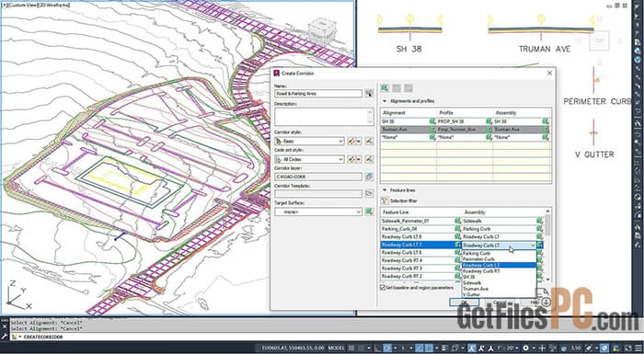Open the 2D Wireframe visual style menu
This screenshot has width=644, height=354.
point(54,6)
